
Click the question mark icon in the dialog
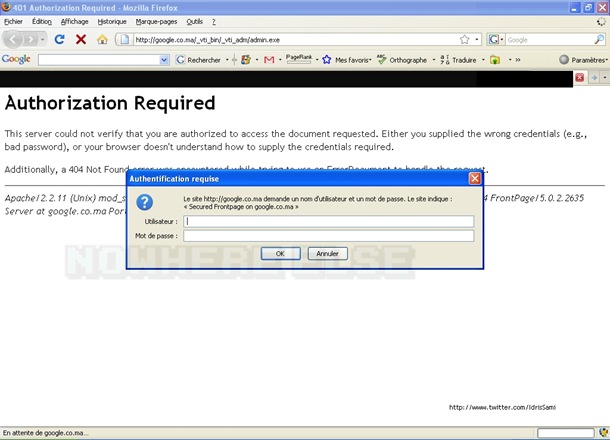(x=144, y=202)
